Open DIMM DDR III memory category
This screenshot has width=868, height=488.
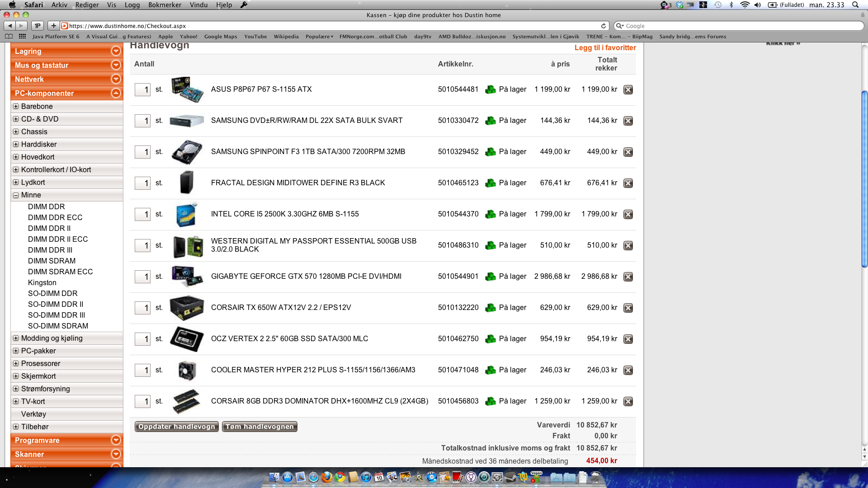pos(50,250)
